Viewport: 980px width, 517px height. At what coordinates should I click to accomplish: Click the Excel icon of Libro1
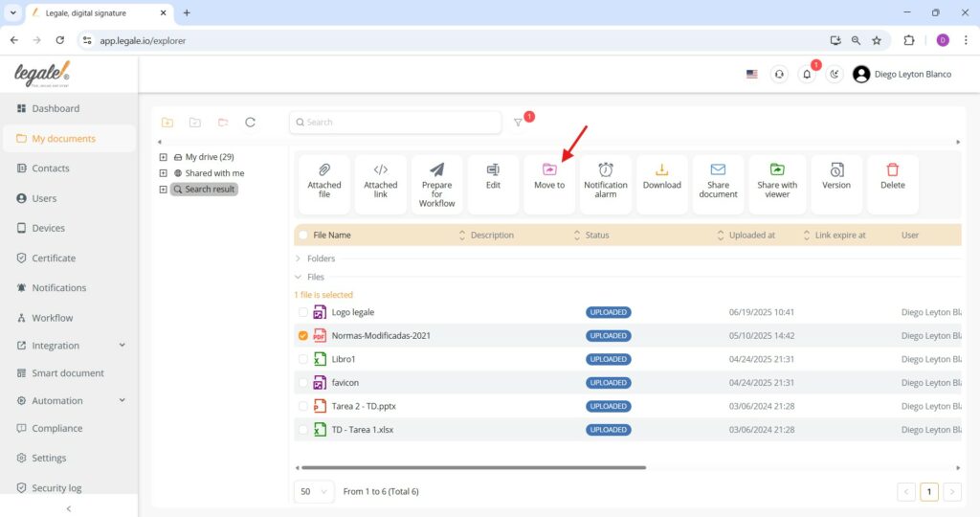(x=320, y=359)
